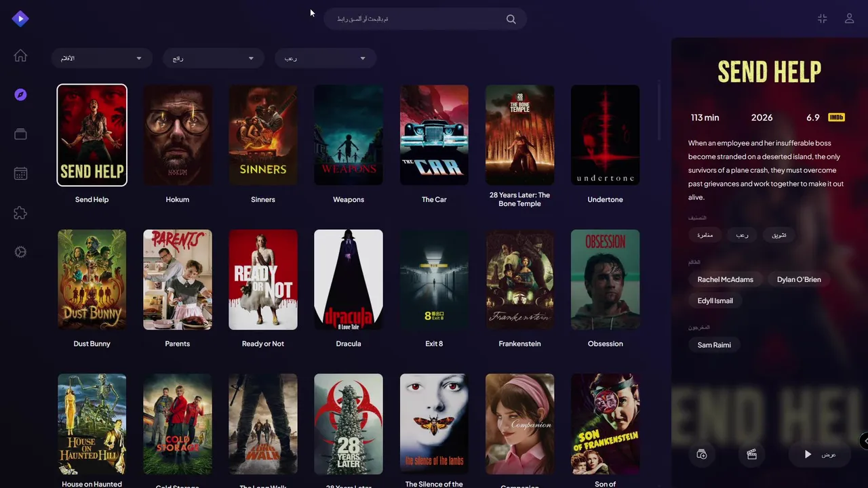The height and width of the screenshot is (488, 868).
Task: Click the SEND HELP title logo
Action: tap(770, 72)
